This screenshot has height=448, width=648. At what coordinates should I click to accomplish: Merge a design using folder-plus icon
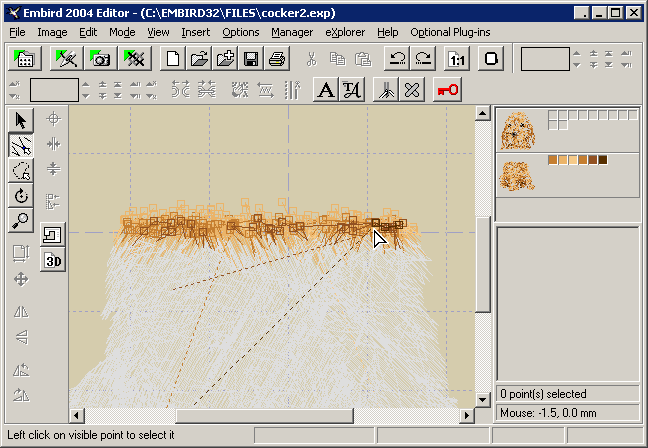click(225, 59)
